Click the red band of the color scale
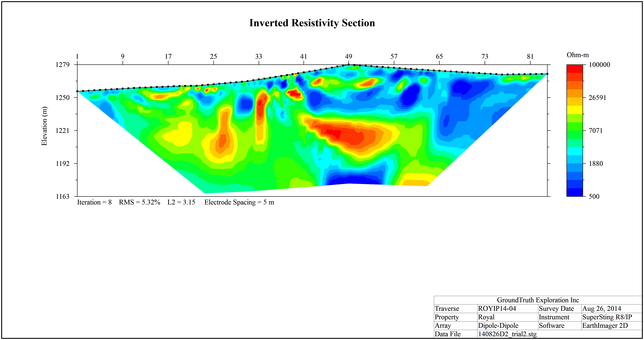Image resolution: width=644 pixels, height=340 pixels. [575, 69]
